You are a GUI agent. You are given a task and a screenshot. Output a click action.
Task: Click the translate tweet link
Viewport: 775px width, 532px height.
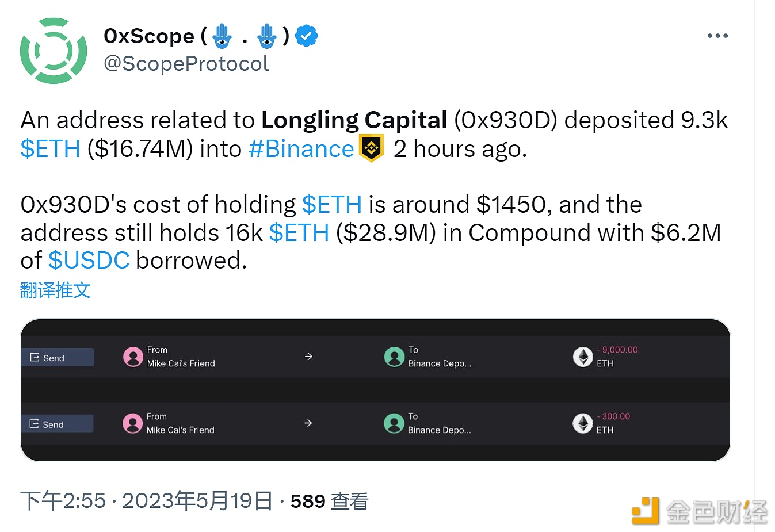click(55, 290)
